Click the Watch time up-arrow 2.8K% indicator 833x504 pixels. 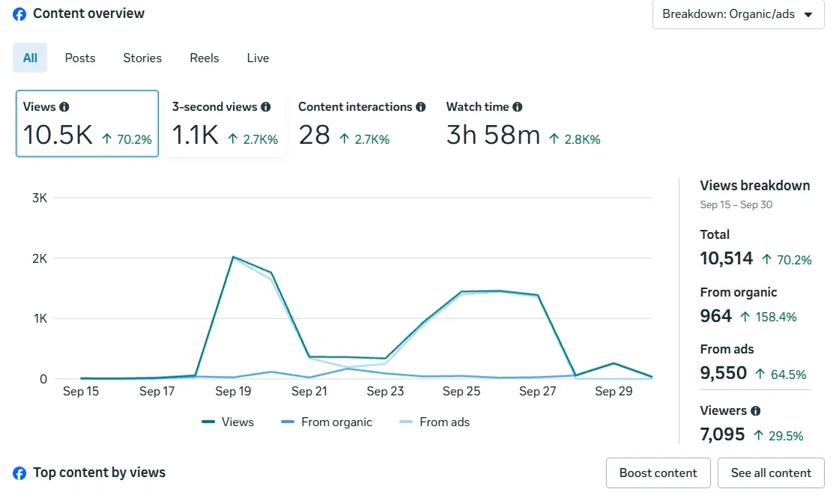tap(575, 139)
